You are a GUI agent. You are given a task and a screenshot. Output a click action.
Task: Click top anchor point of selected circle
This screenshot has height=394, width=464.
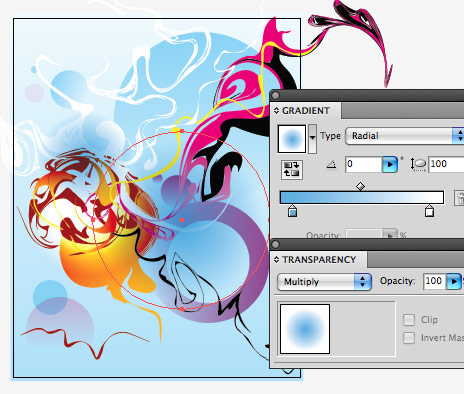click(x=182, y=131)
